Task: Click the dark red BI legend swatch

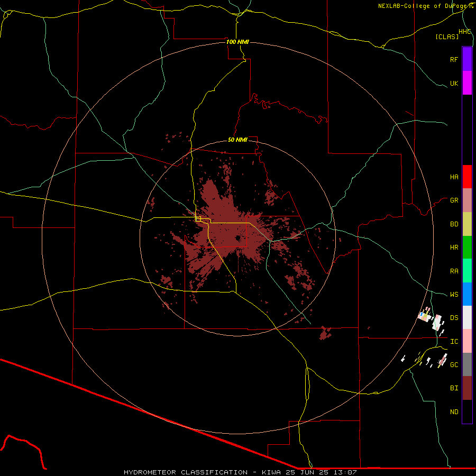Action: point(467,388)
